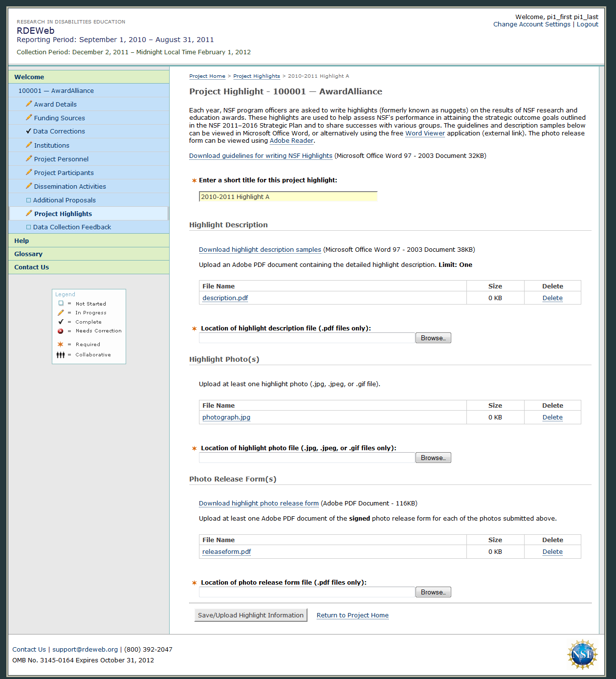Image resolution: width=616 pixels, height=679 pixels.
Task: Browse for highlight photo file
Action: pos(433,458)
